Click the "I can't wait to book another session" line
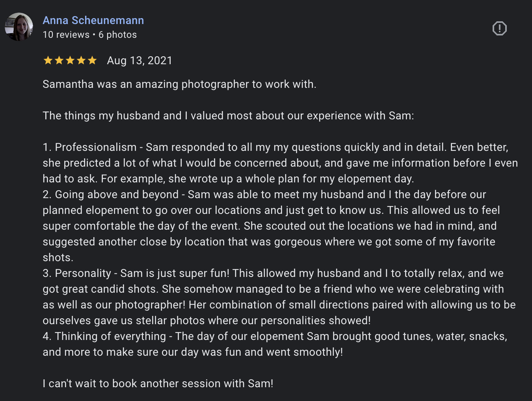532x401 pixels. (x=158, y=384)
